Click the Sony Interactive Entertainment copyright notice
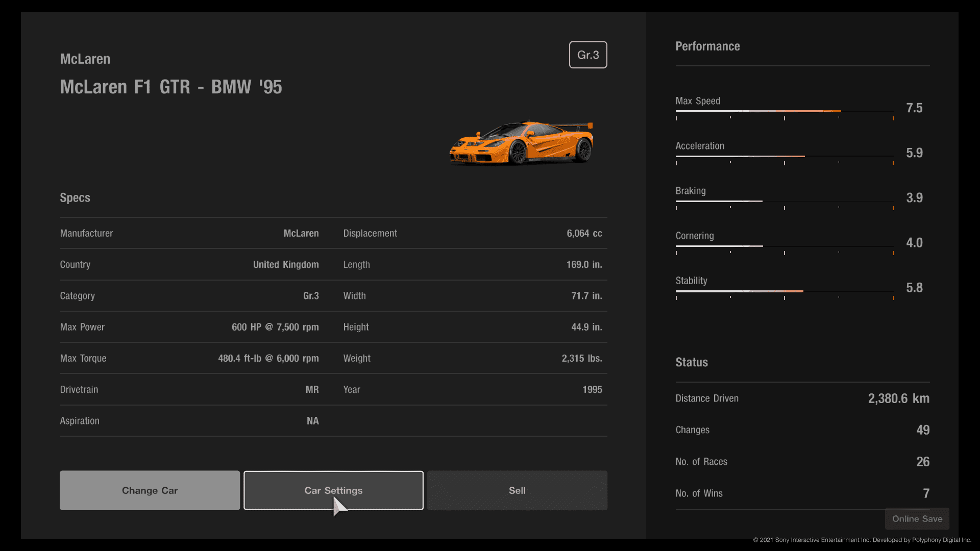The height and width of the screenshot is (551, 980). [862, 540]
